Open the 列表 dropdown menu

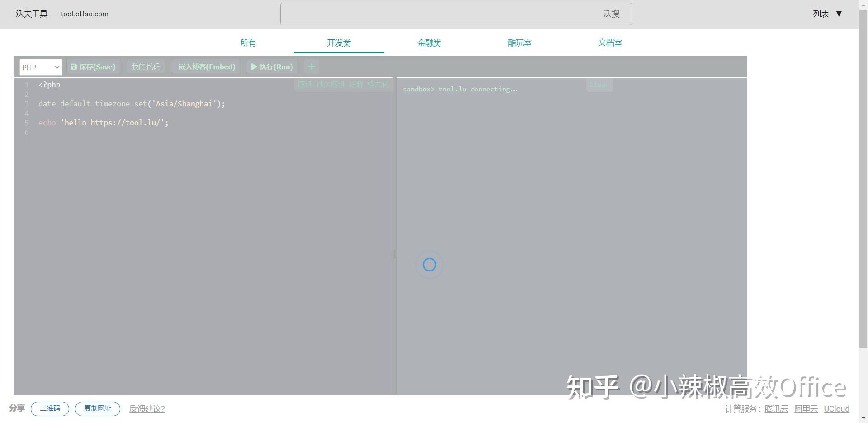(827, 14)
